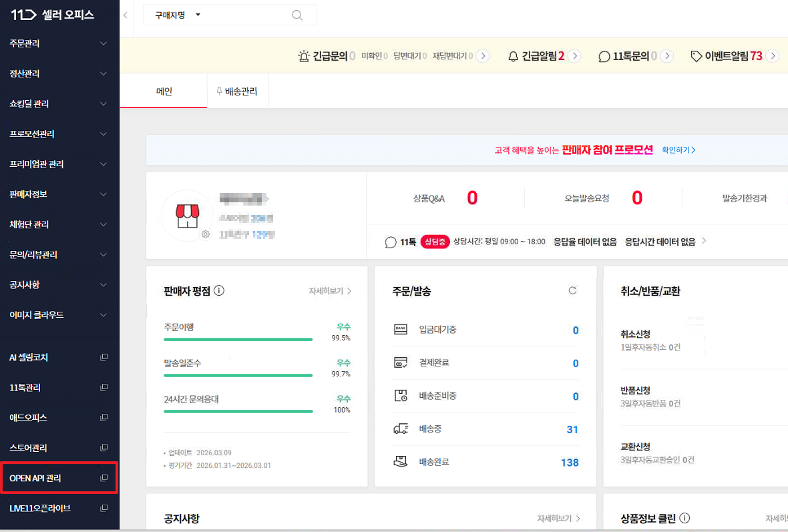Open OPEN API 관리 in sidebar
Viewport: 788px width, 532px height.
coord(59,478)
